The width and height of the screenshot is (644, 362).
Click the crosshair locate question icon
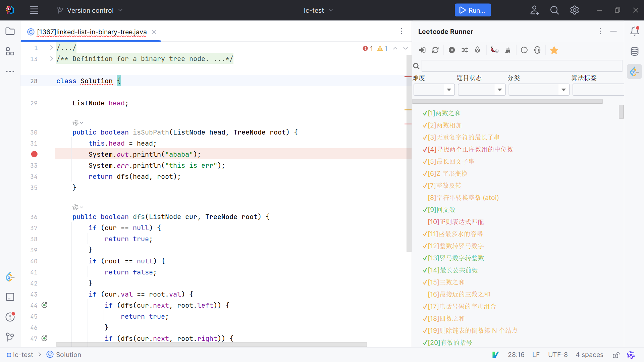pos(524,50)
